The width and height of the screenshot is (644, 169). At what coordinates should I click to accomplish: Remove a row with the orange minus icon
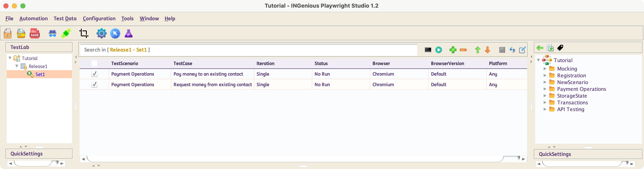coord(463,50)
